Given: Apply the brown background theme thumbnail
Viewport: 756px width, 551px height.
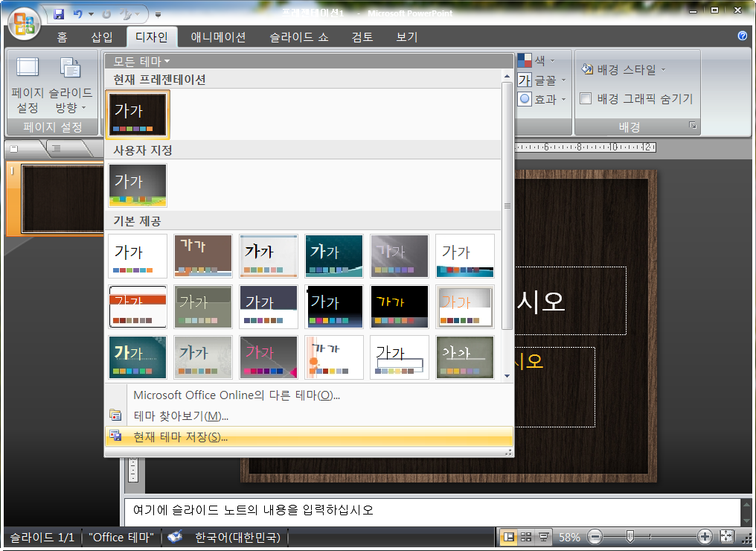Looking at the screenshot, I should [x=203, y=256].
